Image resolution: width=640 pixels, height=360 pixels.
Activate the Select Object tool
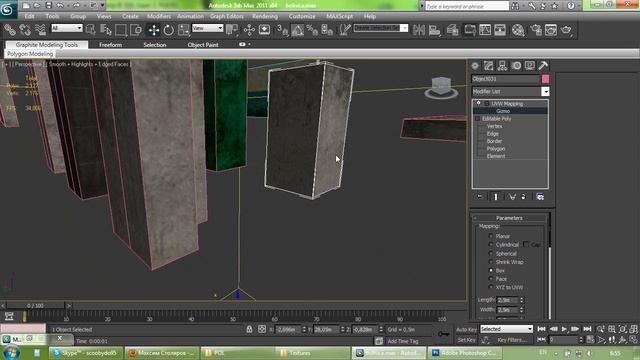pyautogui.click(x=91, y=30)
